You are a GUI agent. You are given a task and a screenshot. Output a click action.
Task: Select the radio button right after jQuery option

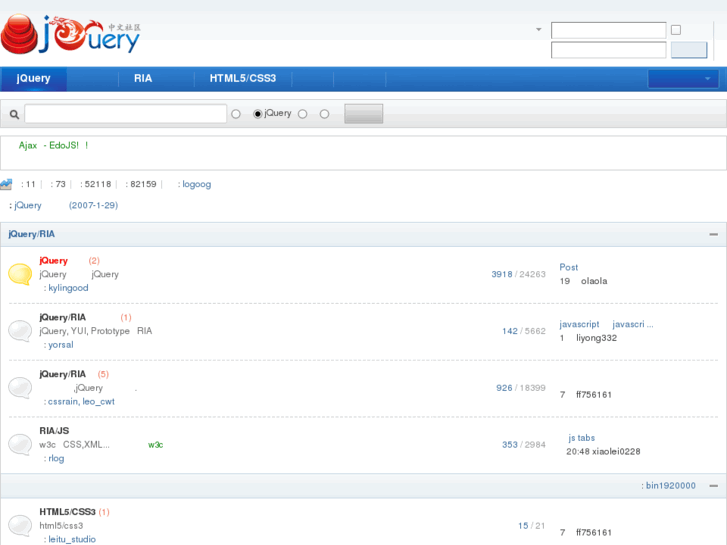[303, 114]
